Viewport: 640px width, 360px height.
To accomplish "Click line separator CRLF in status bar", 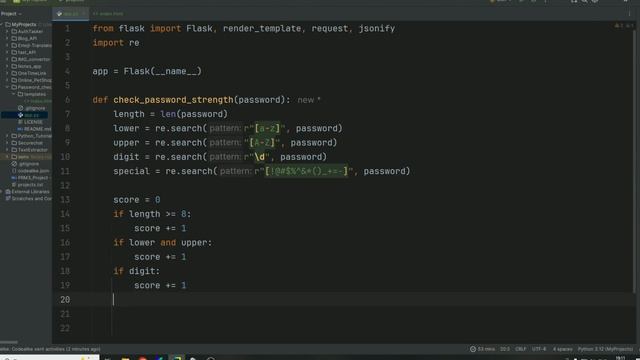I will [x=520, y=349].
